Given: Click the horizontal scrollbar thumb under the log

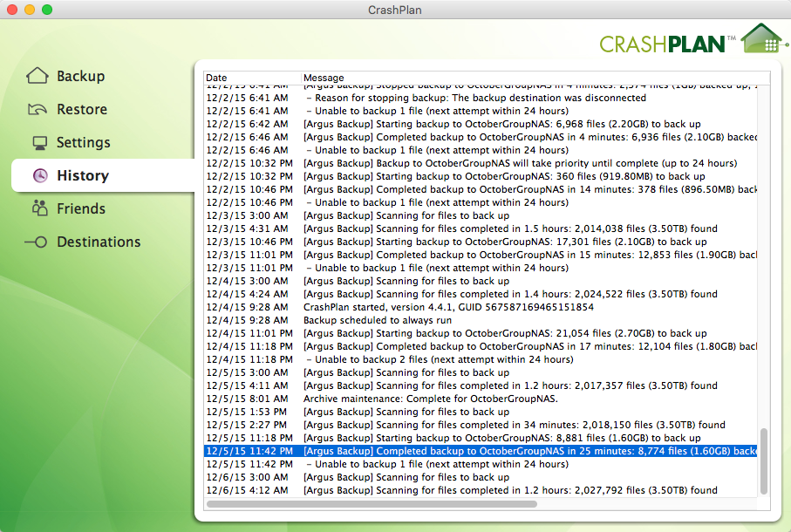Looking at the screenshot, I should (372, 504).
